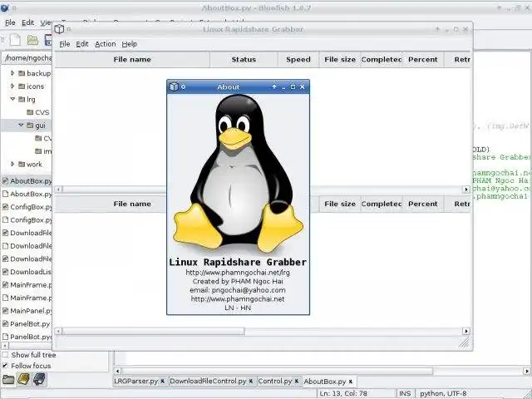Shade the About dialog with the up arrow
Screen dimensions: 532x399
(x=274, y=86)
